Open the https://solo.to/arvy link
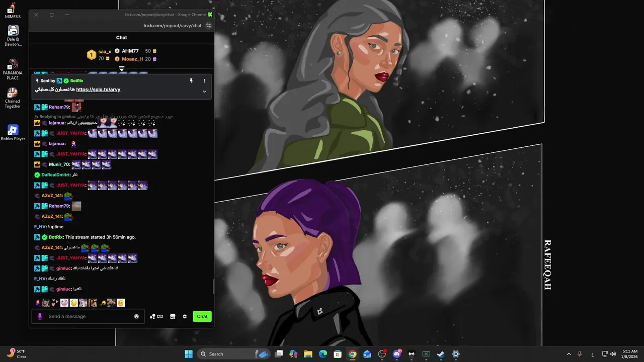 coord(98,89)
